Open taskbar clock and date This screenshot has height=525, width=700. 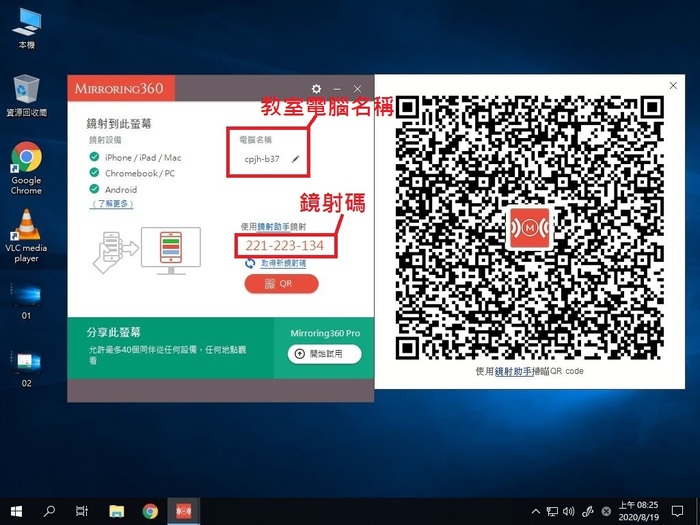coord(638,511)
